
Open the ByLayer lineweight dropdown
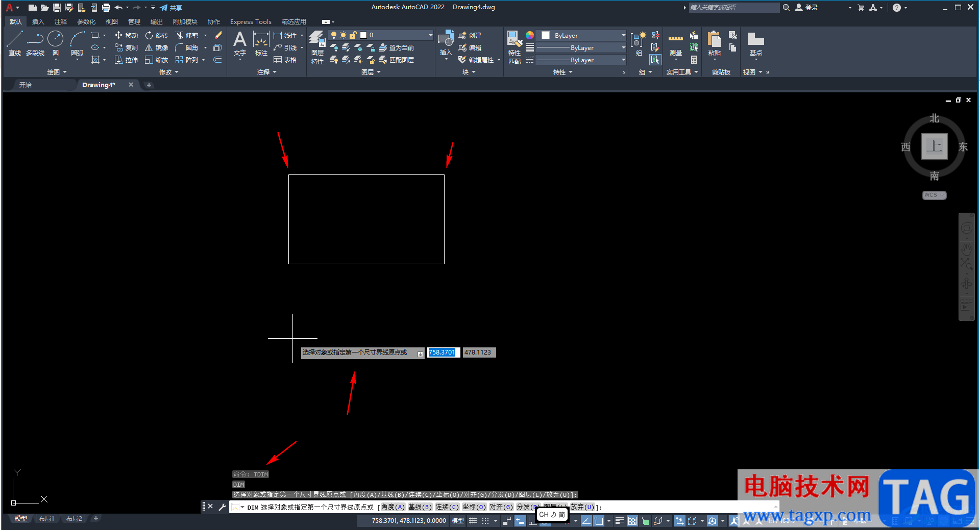pos(581,47)
